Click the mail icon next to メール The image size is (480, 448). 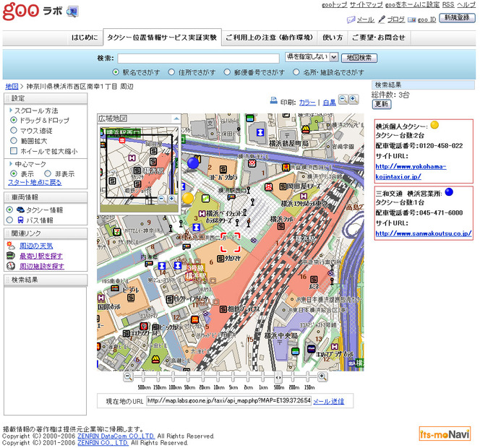[351, 20]
